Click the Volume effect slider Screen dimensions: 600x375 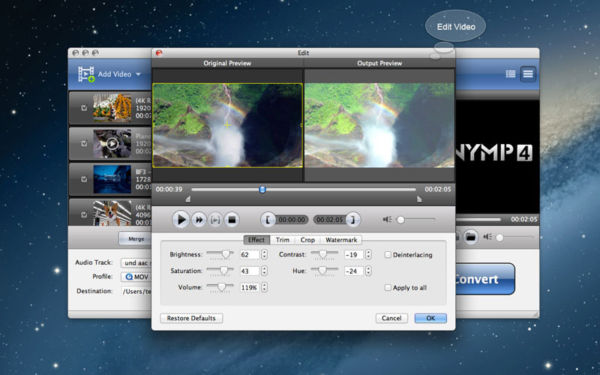pyautogui.click(x=220, y=287)
